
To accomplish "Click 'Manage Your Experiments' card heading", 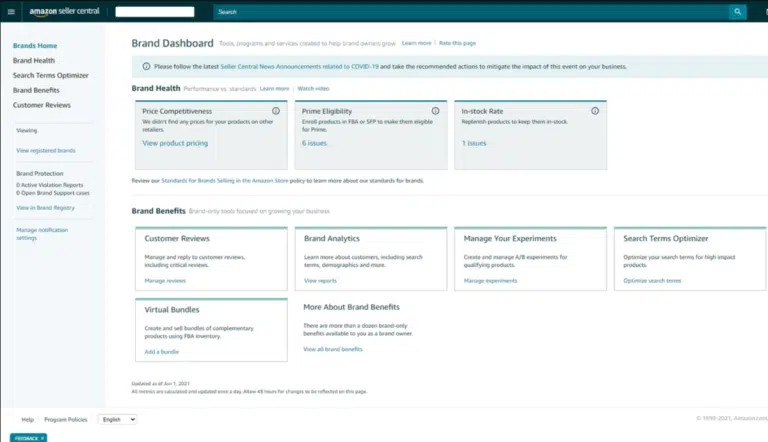I will (510, 239).
